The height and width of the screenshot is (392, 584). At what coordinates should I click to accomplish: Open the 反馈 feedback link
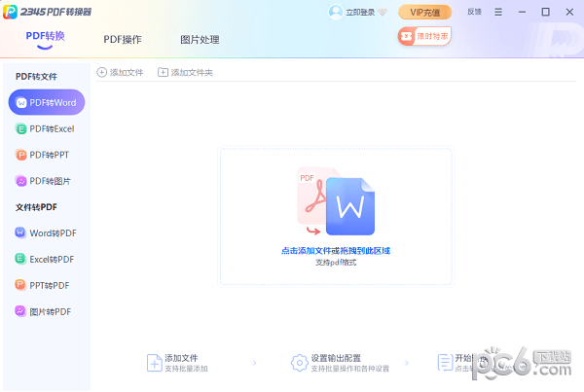click(474, 13)
